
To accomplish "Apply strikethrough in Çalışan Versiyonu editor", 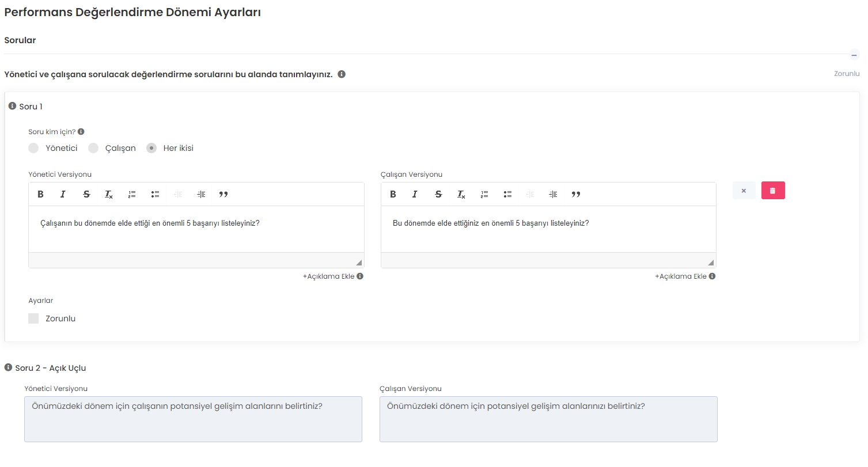I will point(438,195).
